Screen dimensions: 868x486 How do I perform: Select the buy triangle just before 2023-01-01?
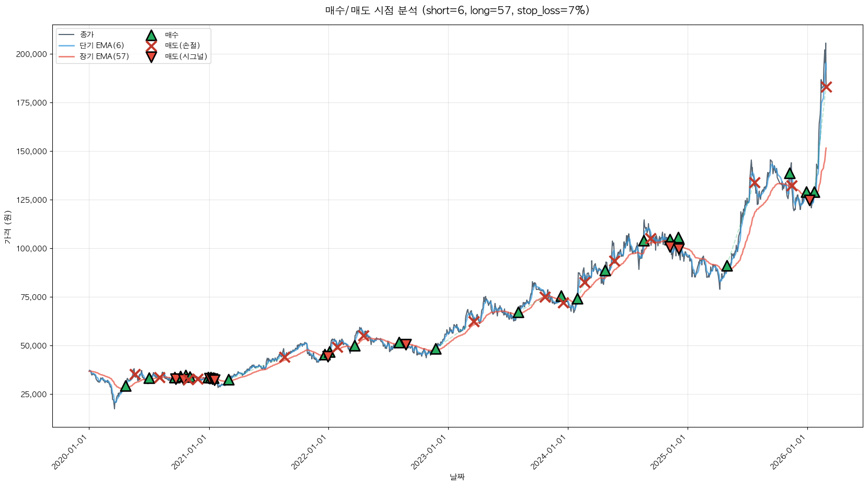pos(436,349)
